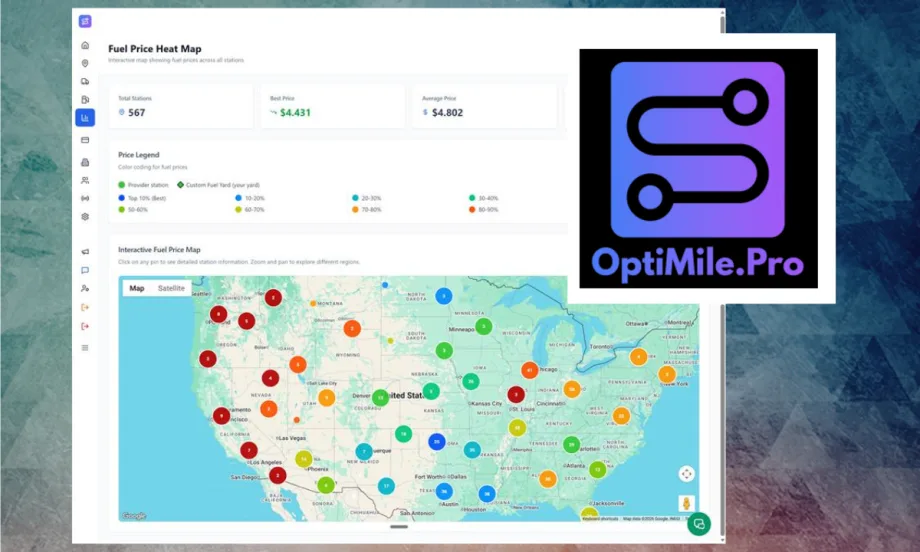The width and height of the screenshot is (920, 552).
Task: Open the users group sidebar icon
Action: 85,181
